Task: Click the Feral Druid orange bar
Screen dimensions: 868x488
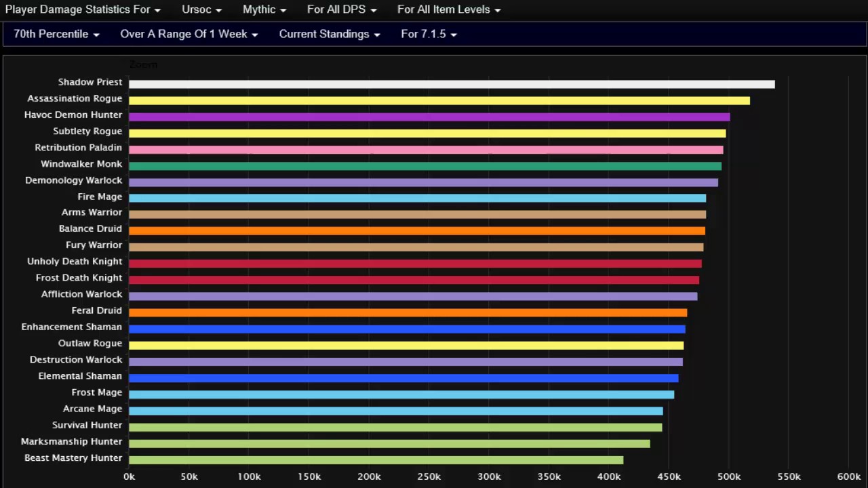Action: (408, 312)
